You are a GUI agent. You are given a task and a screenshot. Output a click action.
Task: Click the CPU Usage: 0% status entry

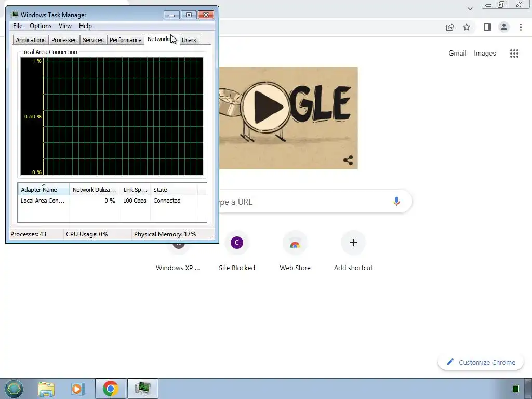pos(87,234)
